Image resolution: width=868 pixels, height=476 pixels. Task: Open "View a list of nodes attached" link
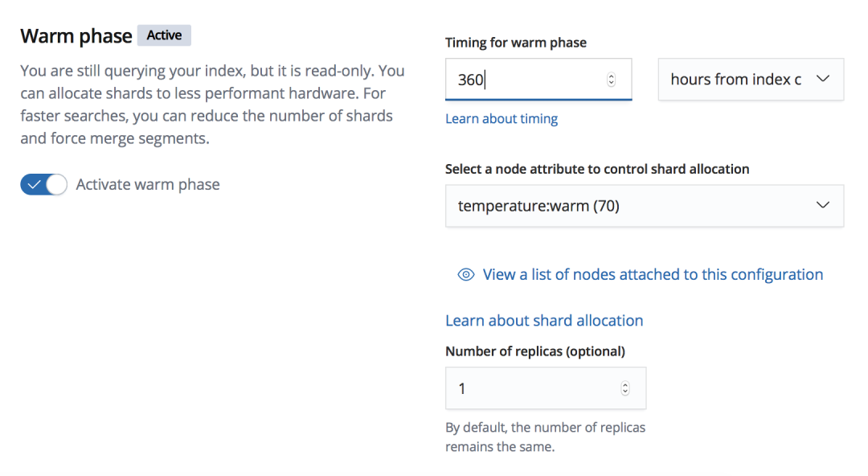(x=653, y=275)
